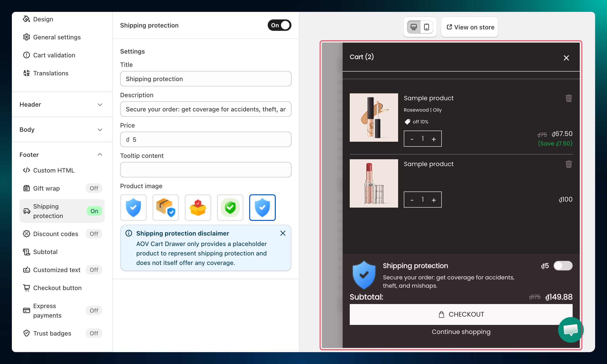Click the Tooltip content input field
The image size is (607, 364).
206,170
